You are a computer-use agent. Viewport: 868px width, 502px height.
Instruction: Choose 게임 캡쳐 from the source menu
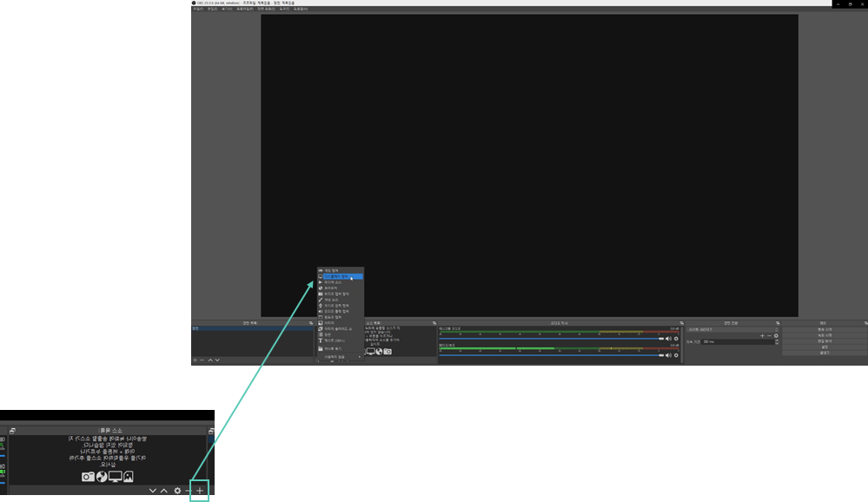pyautogui.click(x=340, y=271)
